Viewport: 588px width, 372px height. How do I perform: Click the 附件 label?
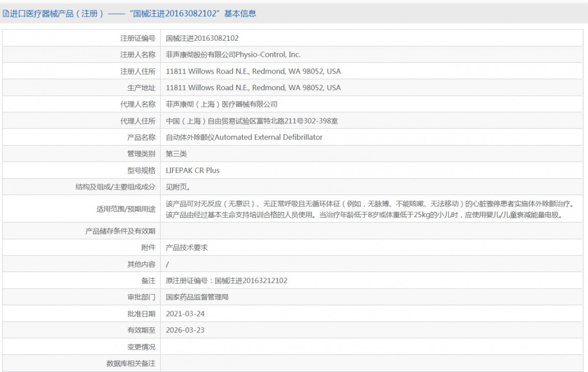148,248
